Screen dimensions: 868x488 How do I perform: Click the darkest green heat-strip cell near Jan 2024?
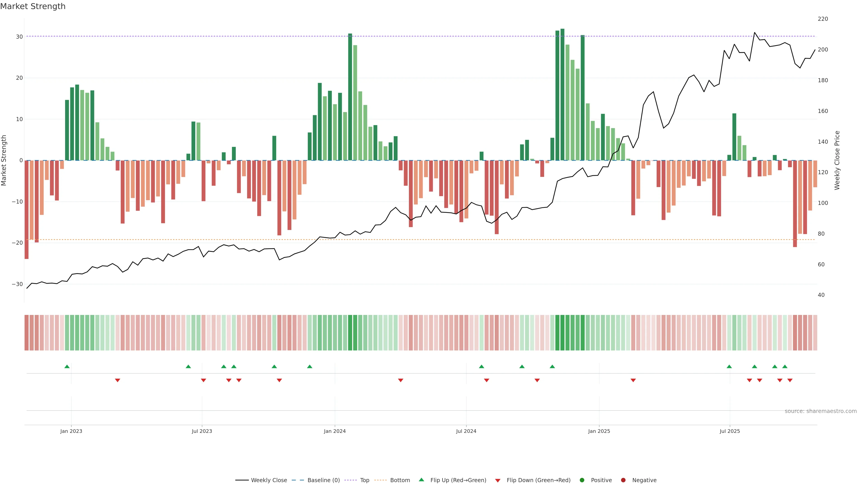(x=350, y=333)
